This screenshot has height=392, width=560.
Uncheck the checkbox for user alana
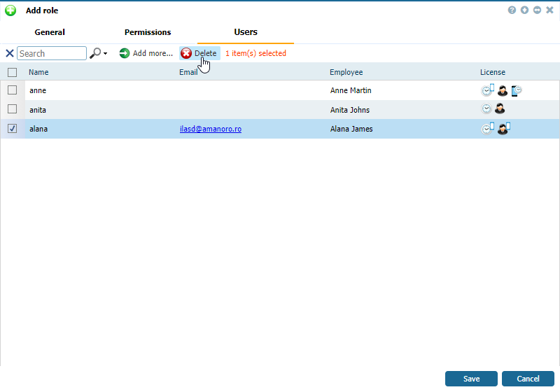coord(12,129)
